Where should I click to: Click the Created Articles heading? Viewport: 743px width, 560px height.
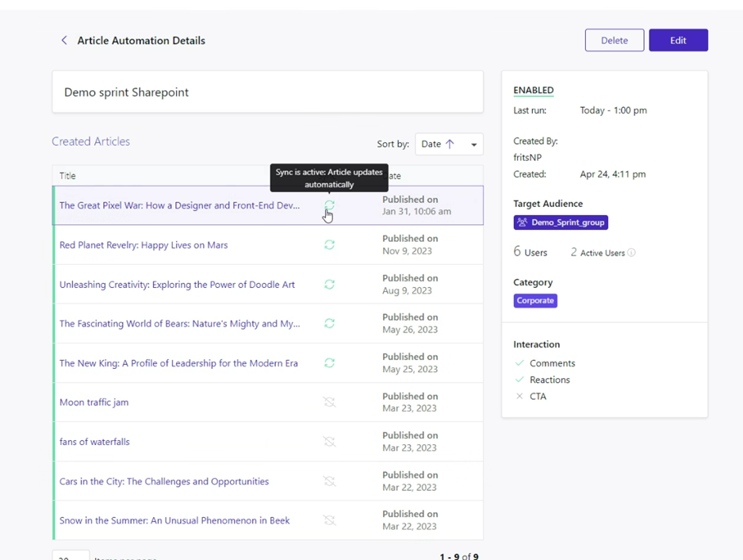(x=90, y=141)
